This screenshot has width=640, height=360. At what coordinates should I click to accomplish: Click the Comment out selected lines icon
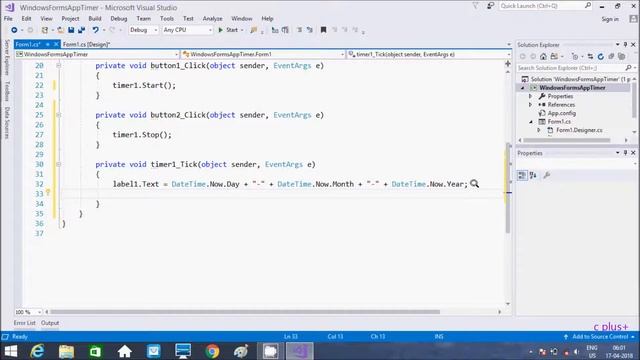[300, 30]
